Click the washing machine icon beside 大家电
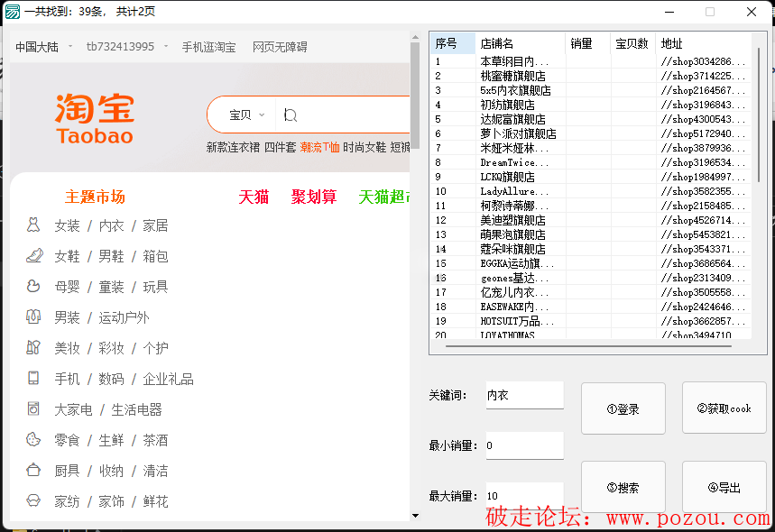The height and width of the screenshot is (532, 775). (33, 409)
